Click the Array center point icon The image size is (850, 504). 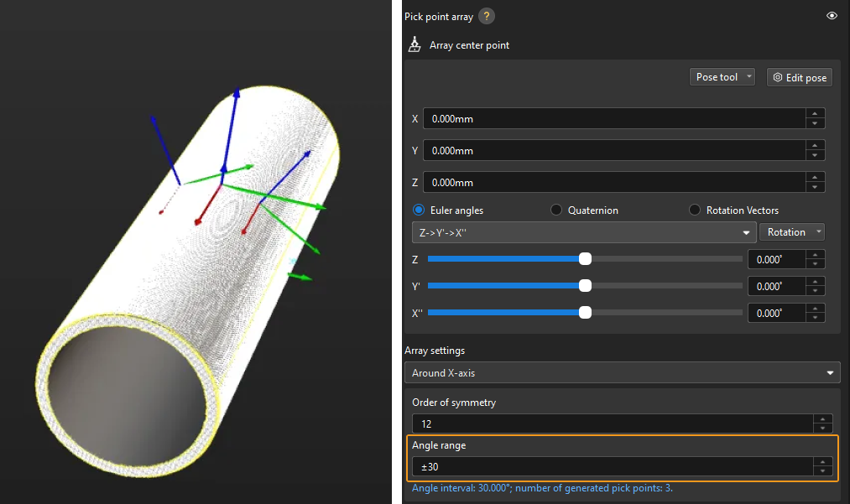(x=414, y=45)
